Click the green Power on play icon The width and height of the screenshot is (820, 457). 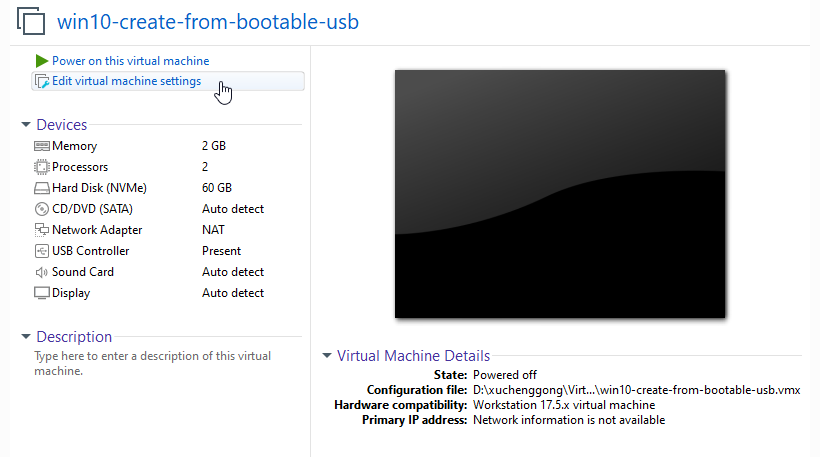coord(41,61)
